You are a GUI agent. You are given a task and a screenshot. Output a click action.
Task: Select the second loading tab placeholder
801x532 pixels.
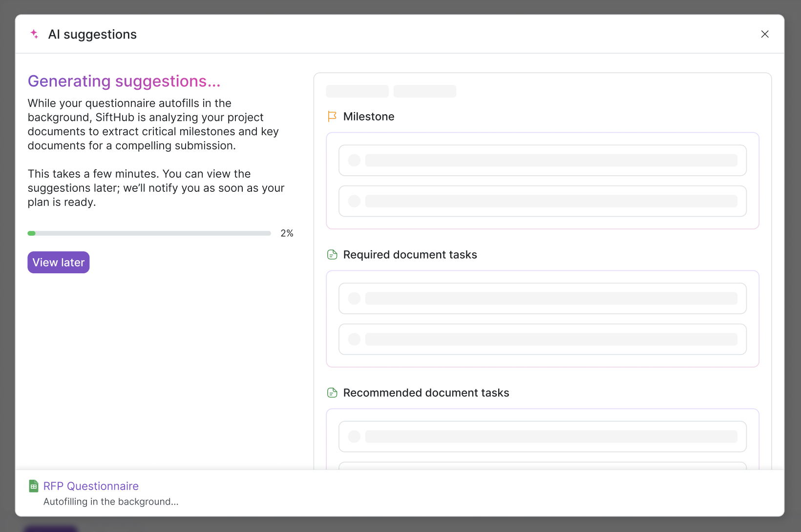424,91
